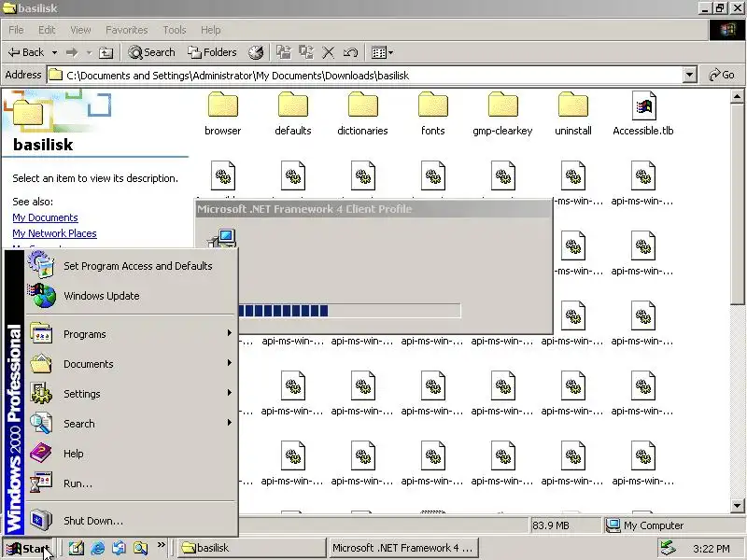This screenshot has width=747, height=560.
Task: Click the address bar path field
Action: coord(365,75)
